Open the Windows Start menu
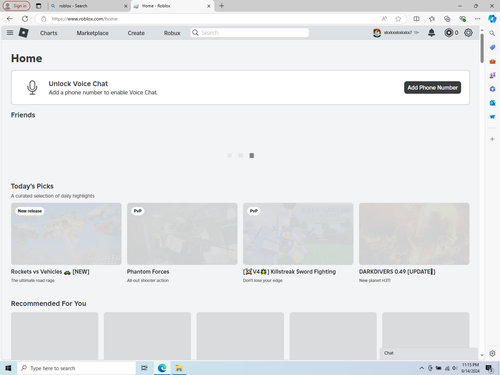500x375 pixels. 8,368
